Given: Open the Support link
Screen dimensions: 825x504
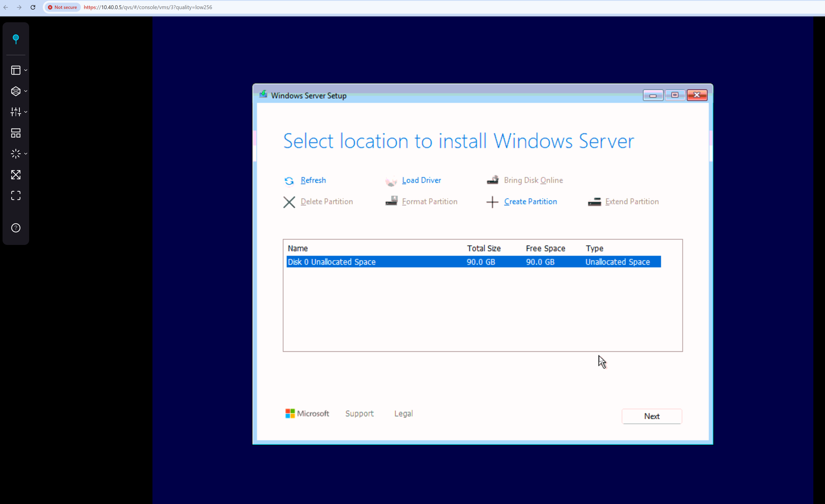Looking at the screenshot, I should [359, 414].
